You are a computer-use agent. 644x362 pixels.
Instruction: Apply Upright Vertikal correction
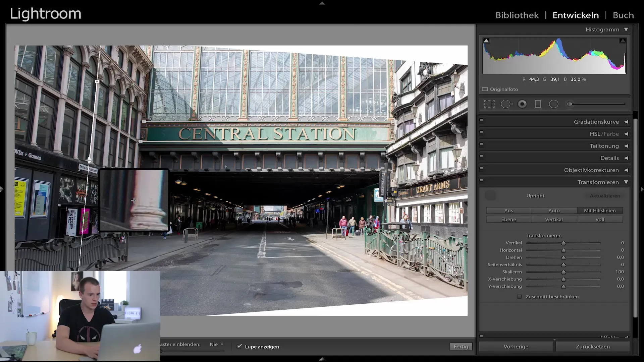554,219
